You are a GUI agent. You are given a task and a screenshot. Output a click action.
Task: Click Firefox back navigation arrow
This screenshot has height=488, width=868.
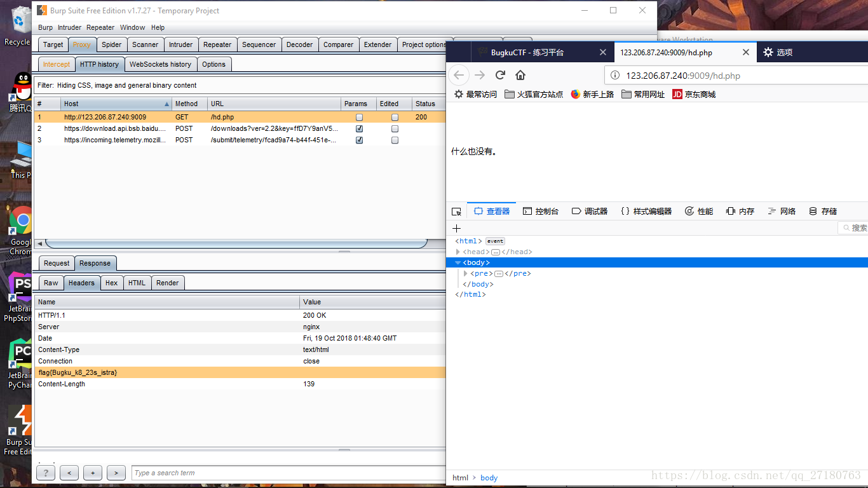point(459,75)
